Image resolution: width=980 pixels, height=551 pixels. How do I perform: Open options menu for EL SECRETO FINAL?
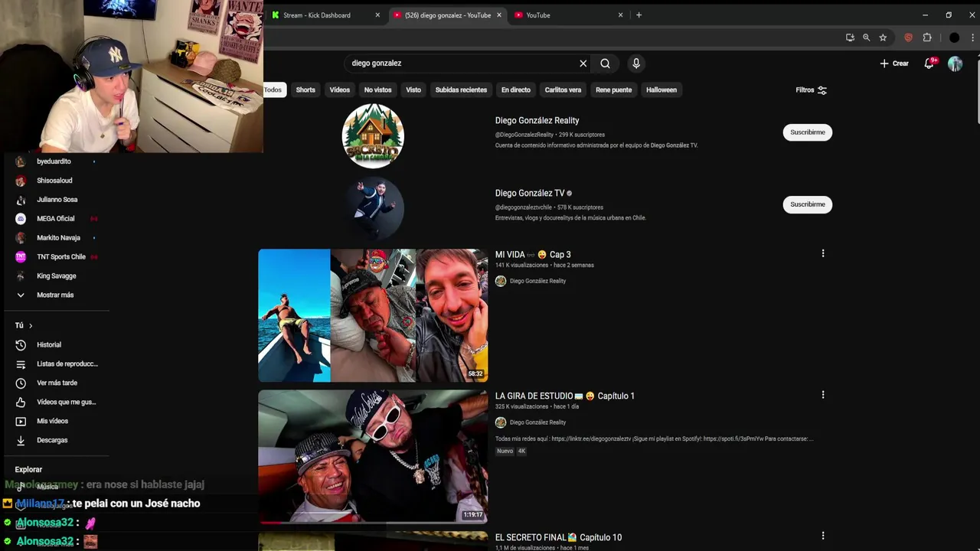click(823, 536)
